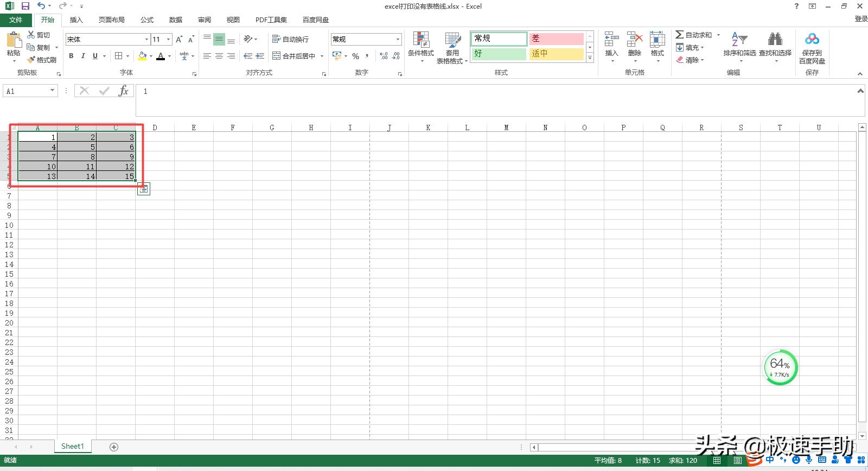The width and height of the screenshot is (868, 471).
Task: Toggle Wrap Text (自动换行)
Action: tap(291, 39)
